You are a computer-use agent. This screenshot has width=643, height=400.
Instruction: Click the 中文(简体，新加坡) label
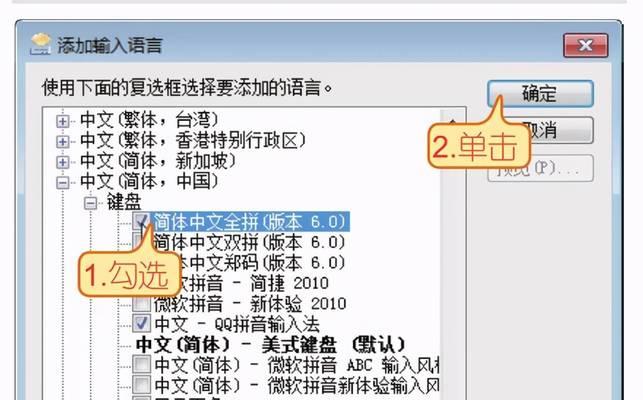158,161
